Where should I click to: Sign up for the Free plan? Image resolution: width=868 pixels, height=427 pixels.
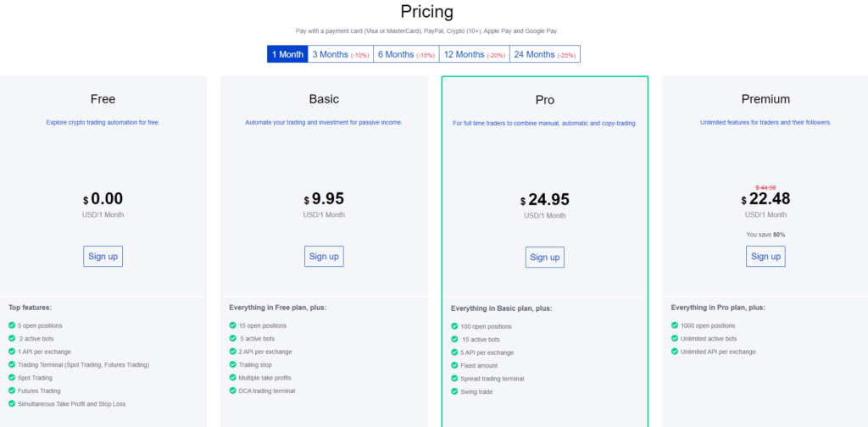coord(103,256)
